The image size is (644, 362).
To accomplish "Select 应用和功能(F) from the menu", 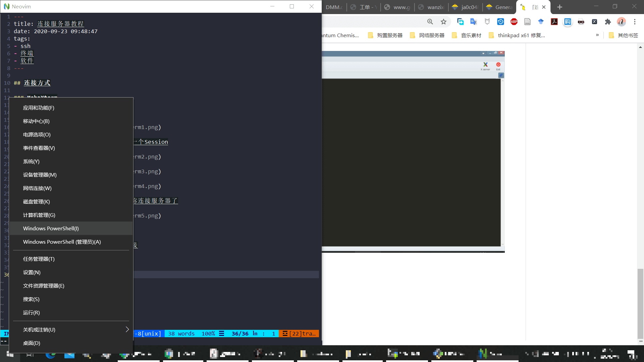I will (71, 108).
